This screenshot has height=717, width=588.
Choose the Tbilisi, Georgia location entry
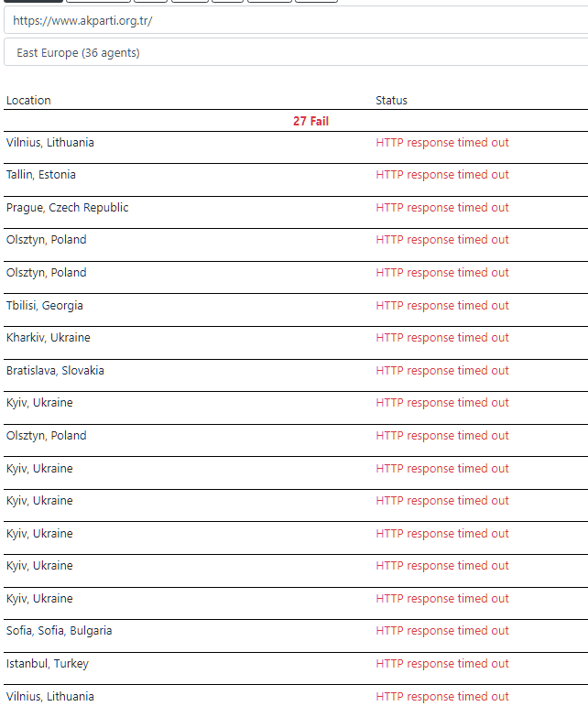44,306
